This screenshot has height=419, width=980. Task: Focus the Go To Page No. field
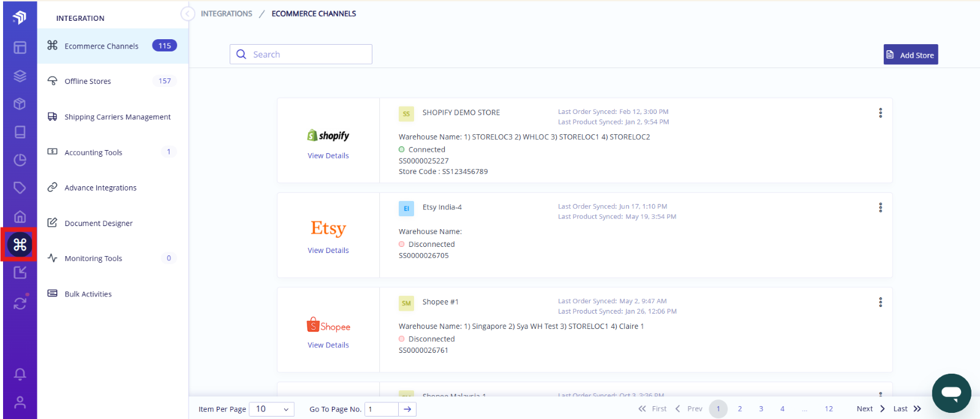click(382, 409)
